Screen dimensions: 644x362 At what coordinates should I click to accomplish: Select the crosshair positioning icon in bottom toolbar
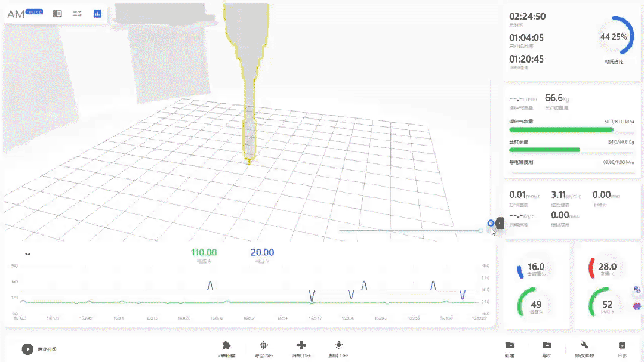click(263, 345)
